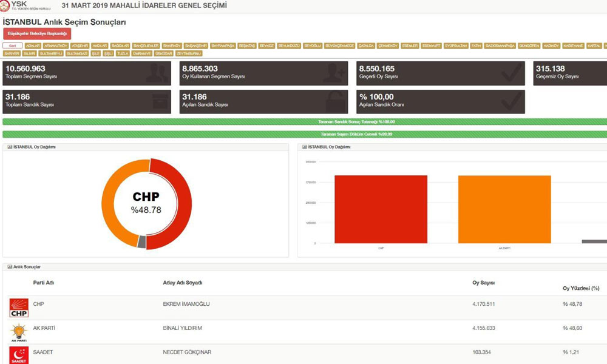
Task: Select the AVCILAR district button
Action: 100,45
